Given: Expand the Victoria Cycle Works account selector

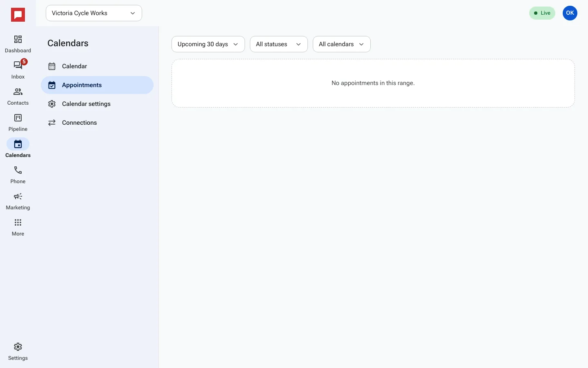Looking at the screenshot, I should click(x=94, y=13).
